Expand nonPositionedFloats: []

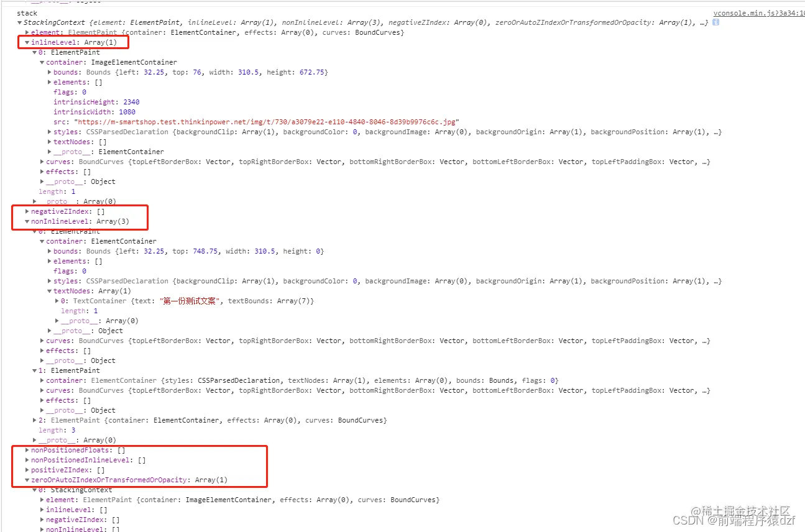coord(27,450)
